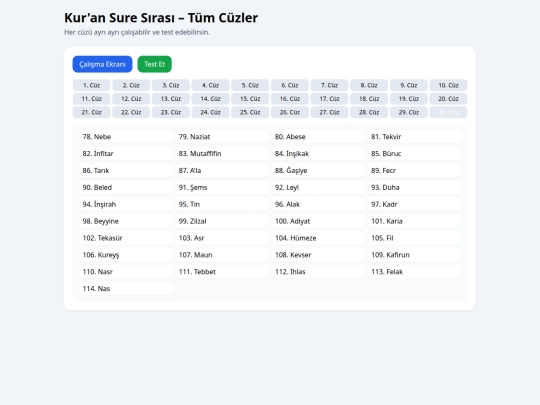540x405 pixels.
Task: Select 97. Kadr entry
Action: [414, 204]
